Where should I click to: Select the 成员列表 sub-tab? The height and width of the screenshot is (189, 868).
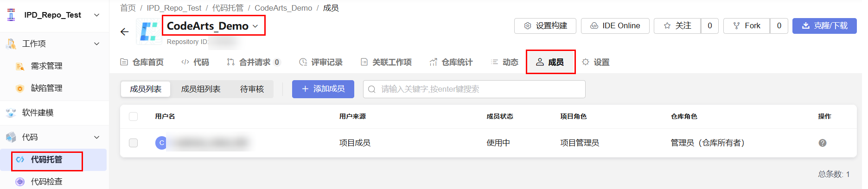coord(146,89)
